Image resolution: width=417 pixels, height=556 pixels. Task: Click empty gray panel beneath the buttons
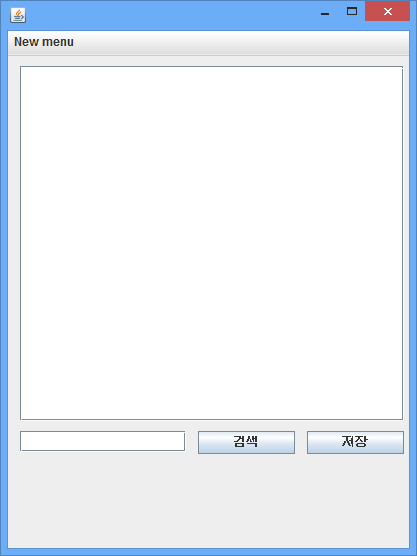click(208, 502)
